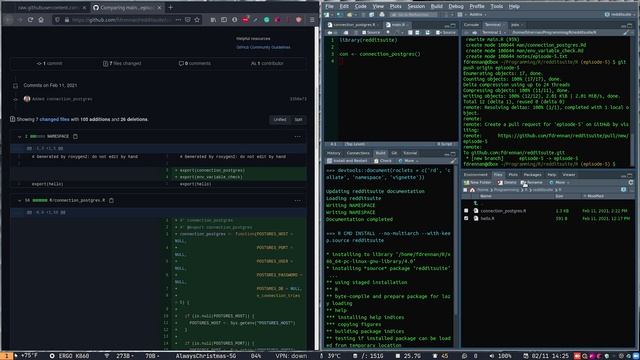Open connection_postgres.R in Files list
Image resolution: width=640 pixels, height=360 pixels.
tap(503, 211)
